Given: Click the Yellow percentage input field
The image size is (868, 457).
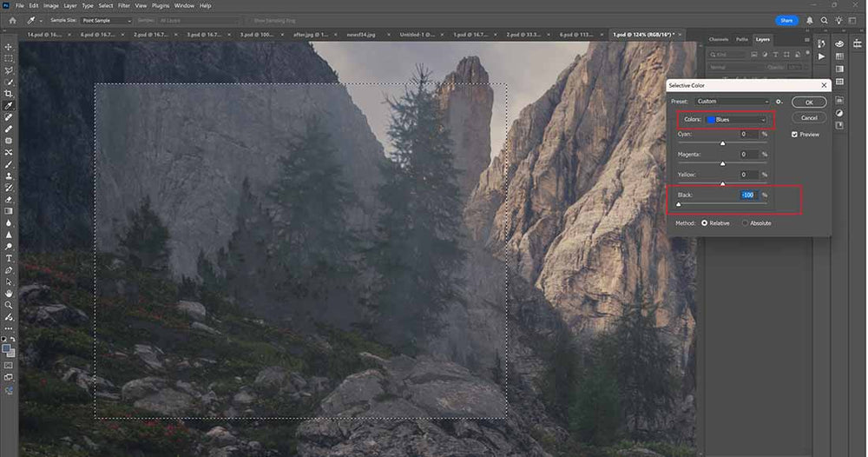Looking at the screenshot, I should [748, 175].
